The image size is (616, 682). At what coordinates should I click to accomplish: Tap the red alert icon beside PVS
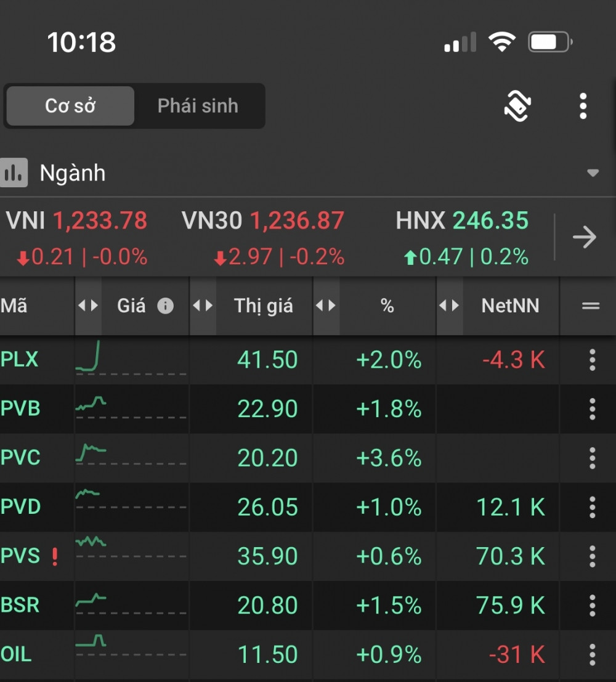[55, 556]
